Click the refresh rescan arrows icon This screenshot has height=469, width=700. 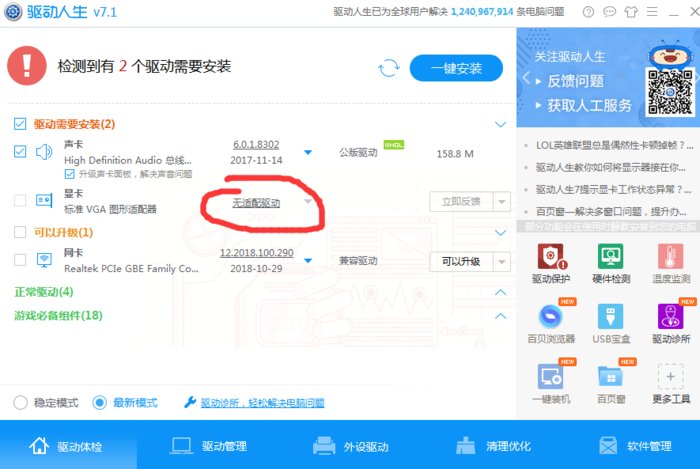coord(388,68)
